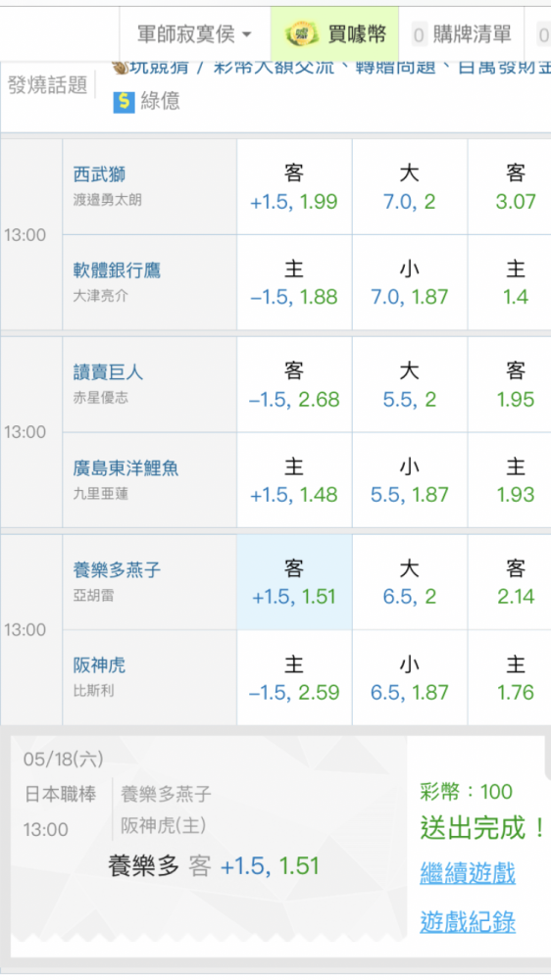
Task: Select 西武獅 客 +1.5, 1.99 bet
Action: [294, 187]
